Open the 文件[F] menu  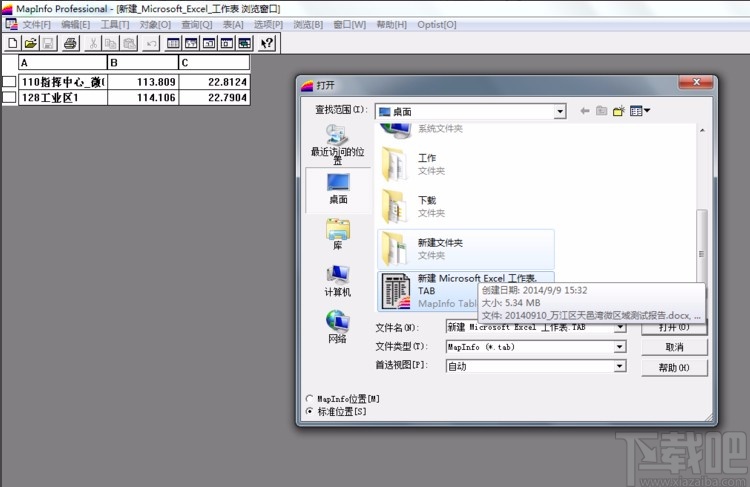point(36,24)
